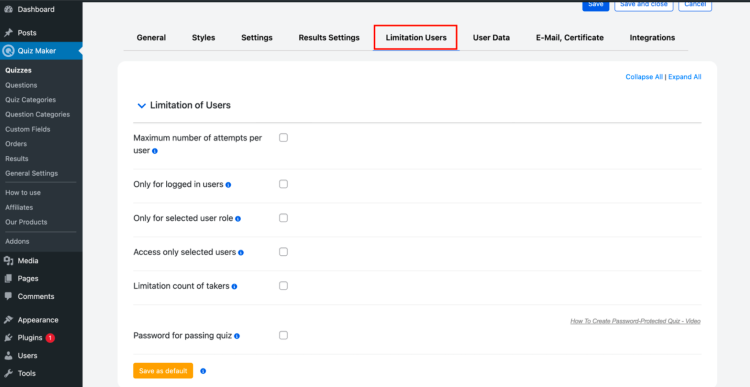Click the Comments bubble icon in sidebar
The image size is (750, 387).
[x=8, y=296]
